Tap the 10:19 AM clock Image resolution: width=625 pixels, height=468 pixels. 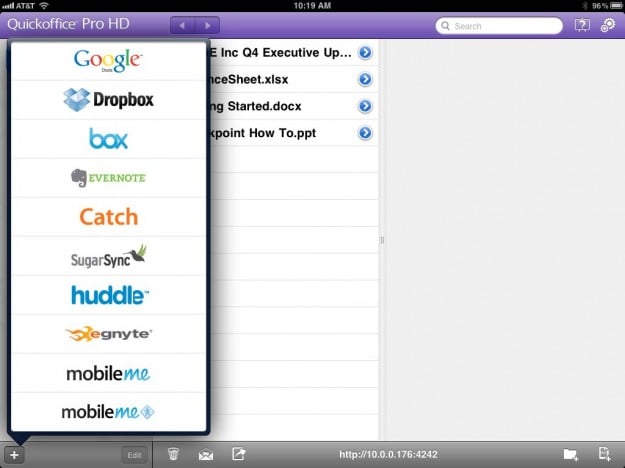312,6
